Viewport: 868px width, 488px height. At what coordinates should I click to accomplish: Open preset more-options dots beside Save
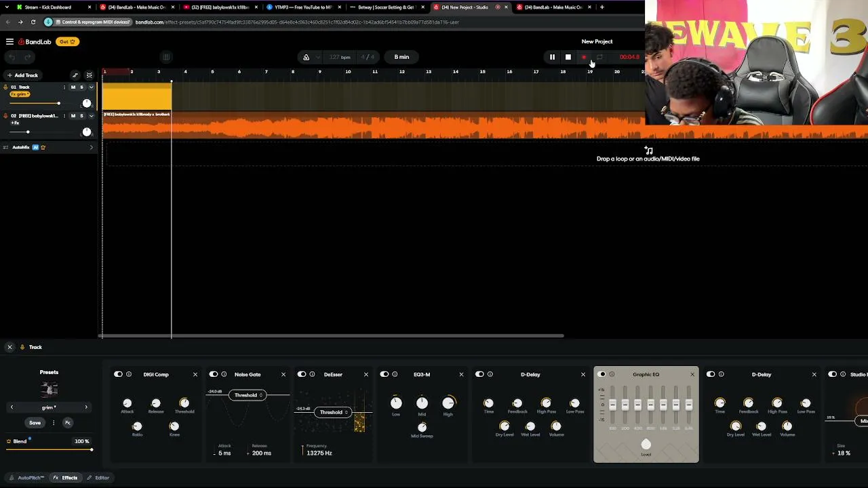tap(53, 423)
